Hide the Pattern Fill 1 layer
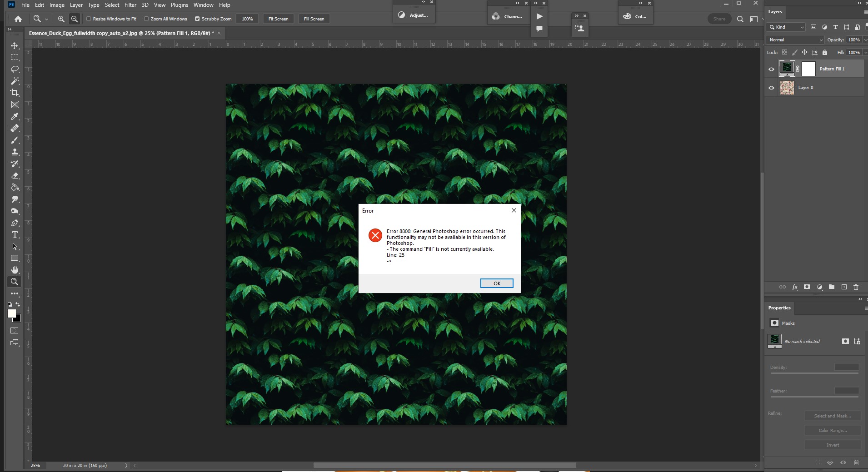868x472 pixels. coord(772,69)
